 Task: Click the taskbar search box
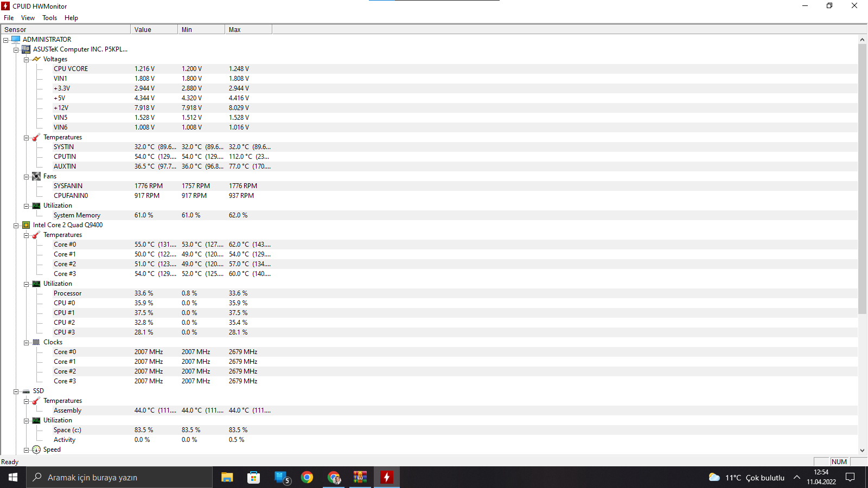click(119, 477)
